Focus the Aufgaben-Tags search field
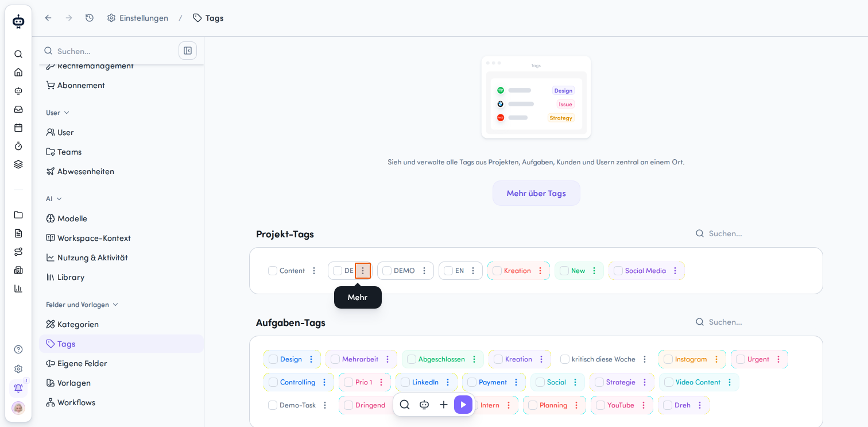Screen dimensions: 868x427 [758, 322]
